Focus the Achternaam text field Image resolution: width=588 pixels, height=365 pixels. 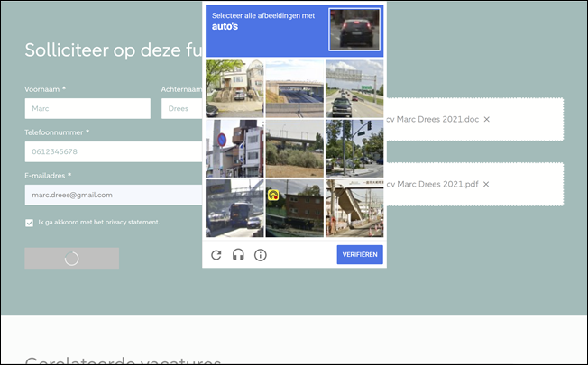coord(181,108)
